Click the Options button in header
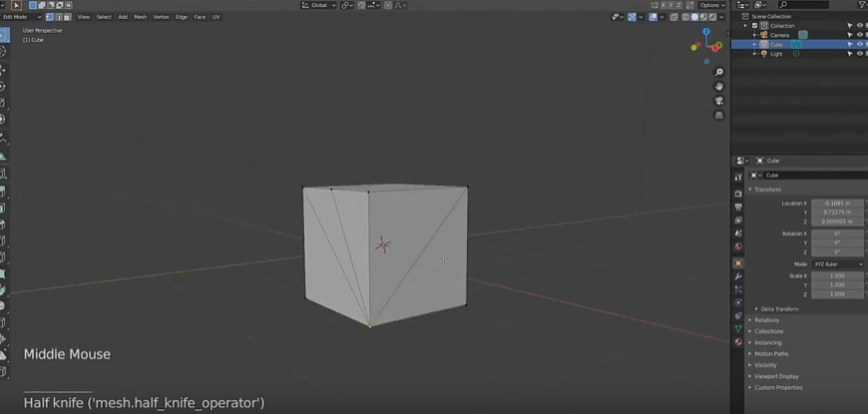The width and height of the screenshot is (868, 414). pos(711,5)
